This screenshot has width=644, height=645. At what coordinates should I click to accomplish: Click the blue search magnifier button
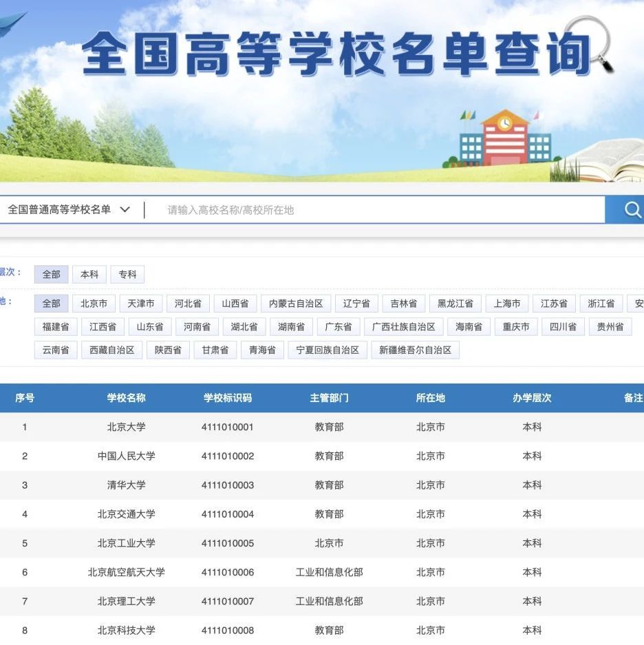click(624, 210)
